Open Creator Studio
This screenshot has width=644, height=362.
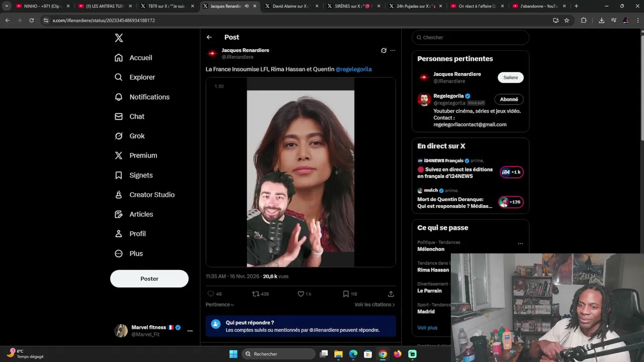(144, 195)
